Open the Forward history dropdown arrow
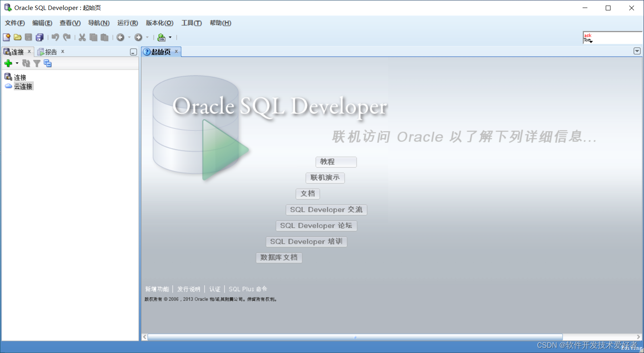This screenshot has width=644, height=353. tap(147, 37)
